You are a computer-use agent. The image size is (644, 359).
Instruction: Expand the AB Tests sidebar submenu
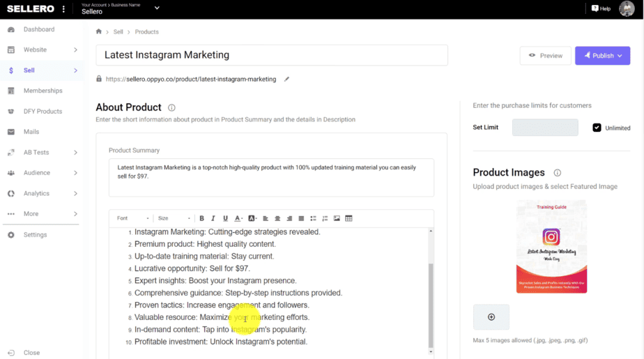click(x=75, y=153)
